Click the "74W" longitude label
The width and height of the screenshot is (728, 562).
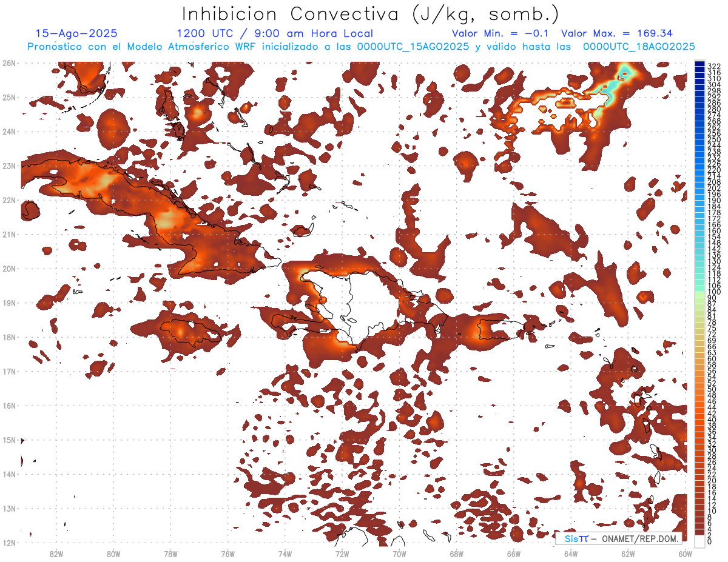[285, 554]
